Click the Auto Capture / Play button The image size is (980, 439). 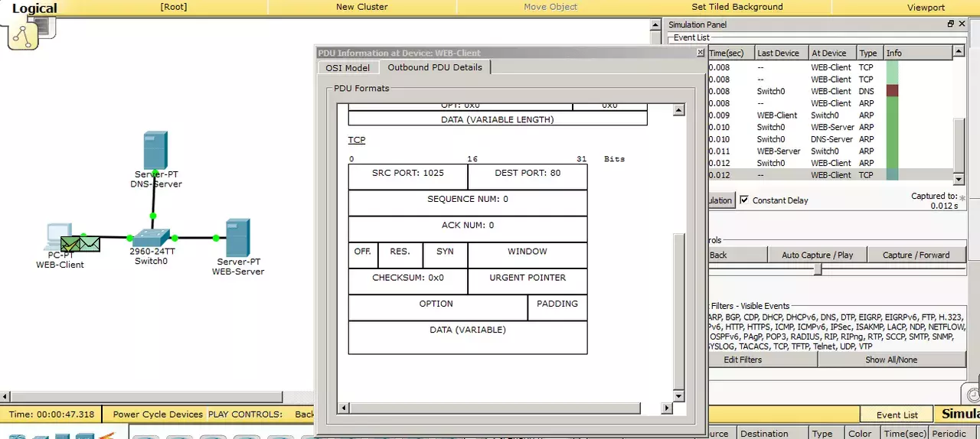pos(817,255)
